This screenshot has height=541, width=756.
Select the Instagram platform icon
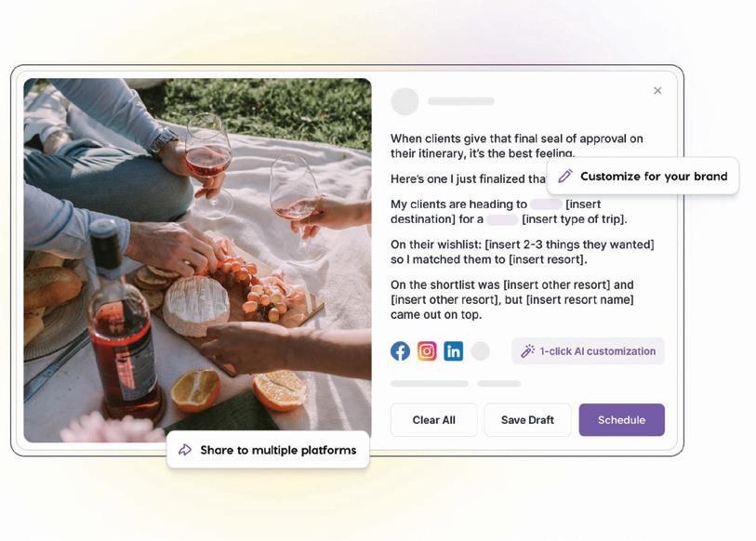point(427,351)
